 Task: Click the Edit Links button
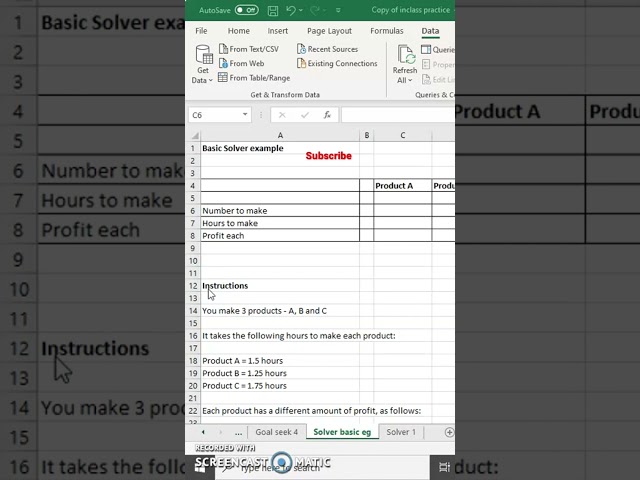[x=438, y=79]
